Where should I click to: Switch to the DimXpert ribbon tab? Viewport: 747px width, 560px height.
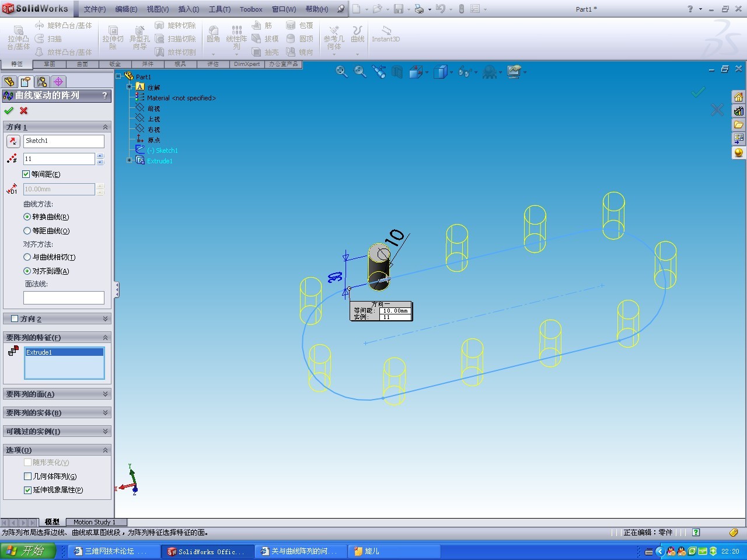pos(247,64)
